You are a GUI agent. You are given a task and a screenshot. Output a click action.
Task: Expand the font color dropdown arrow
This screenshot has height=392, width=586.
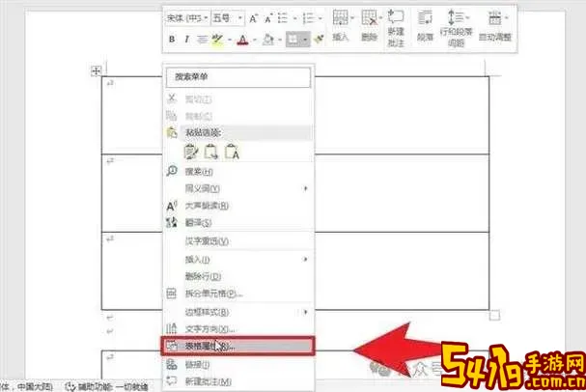click(x=255, y=40)
